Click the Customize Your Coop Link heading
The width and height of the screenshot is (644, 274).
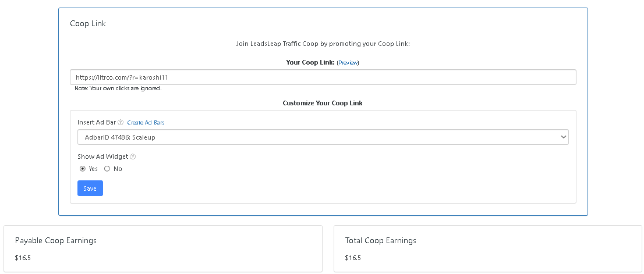pyautogui.click(x=323, y=103)
